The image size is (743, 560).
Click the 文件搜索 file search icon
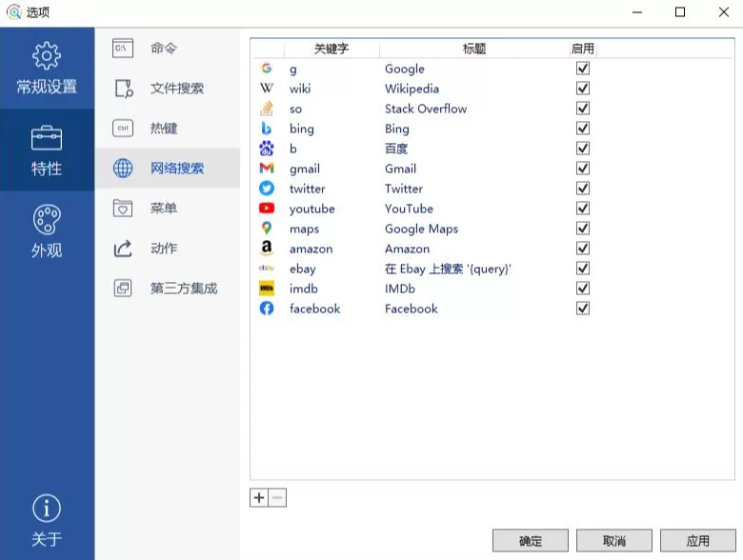tap(124, 89)
